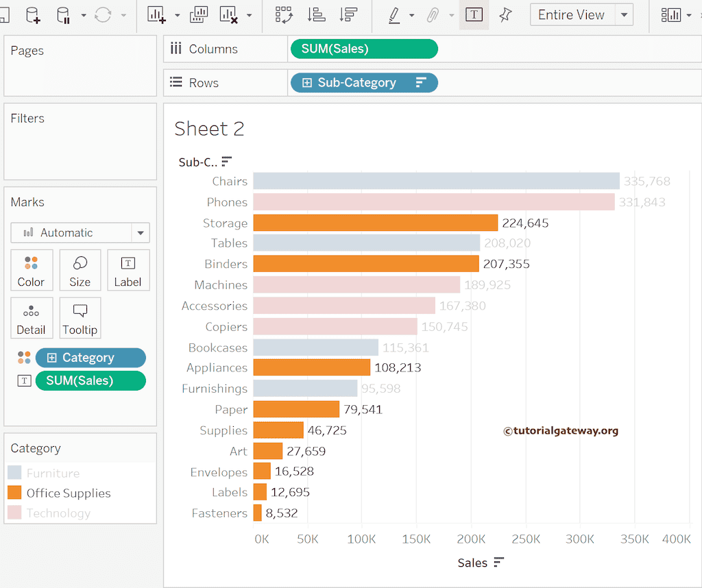
Task: Click the Highlight pen icon
Action: [x=394, y=15]
